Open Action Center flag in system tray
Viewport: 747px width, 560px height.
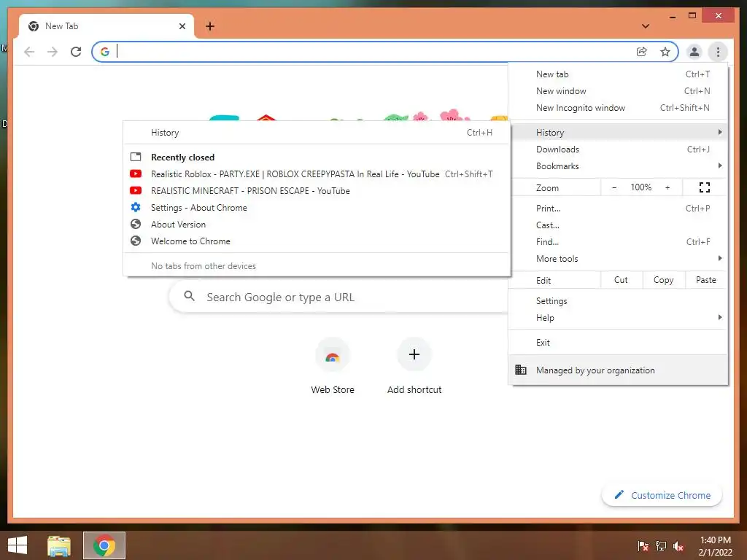coord(643,545)
